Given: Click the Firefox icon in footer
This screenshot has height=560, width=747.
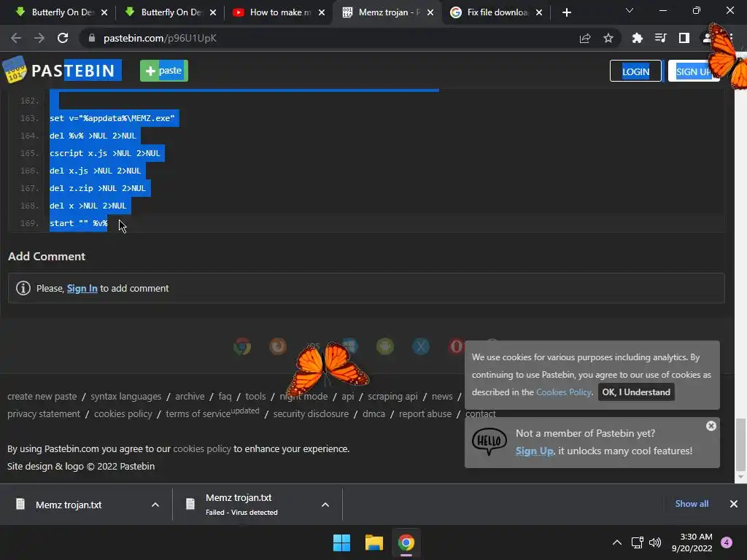Looking at the screenshot, I should [278, 346].
